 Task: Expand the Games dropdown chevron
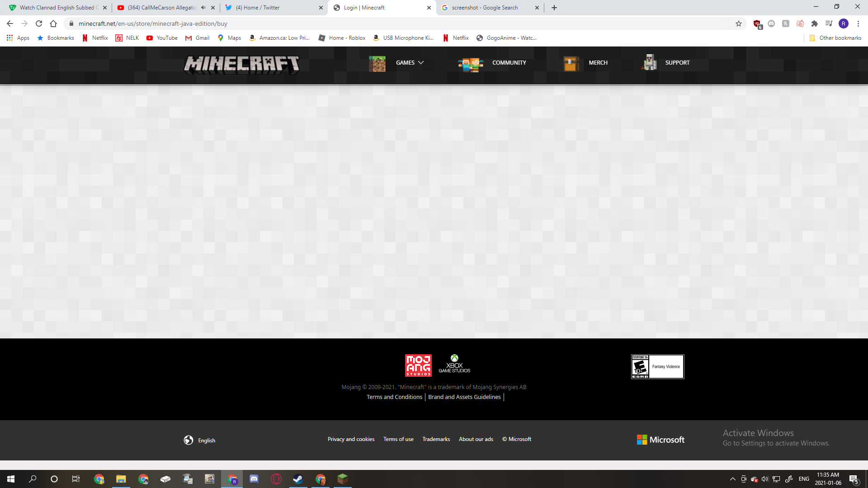421,63
